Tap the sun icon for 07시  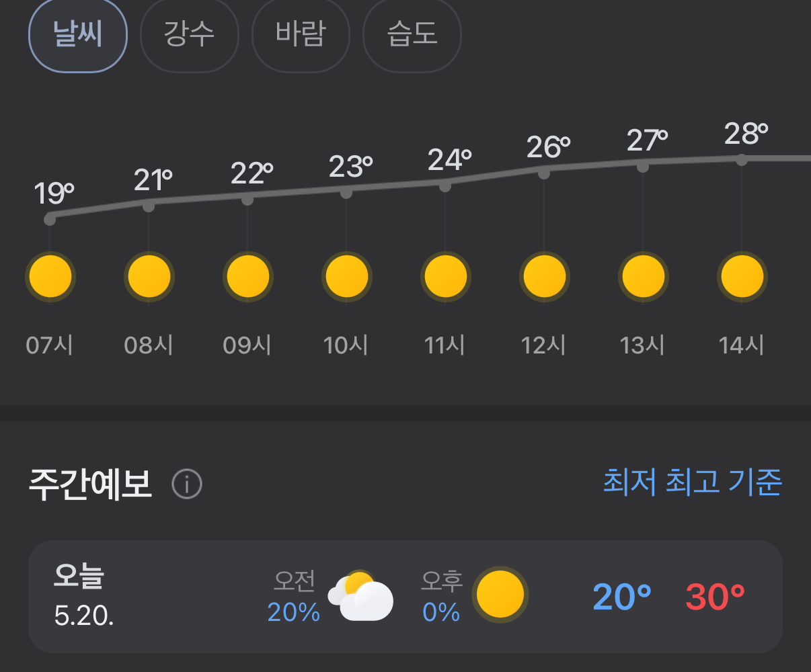[x=50, y=276]
